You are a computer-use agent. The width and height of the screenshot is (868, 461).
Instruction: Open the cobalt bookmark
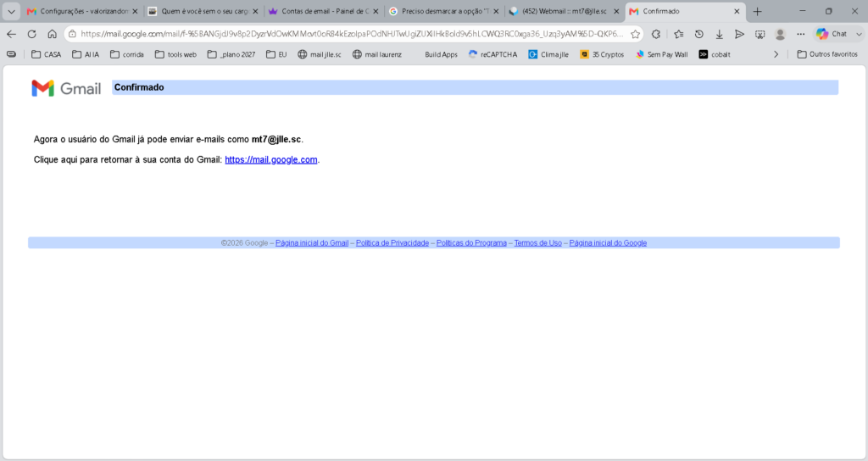click(715, 54)
